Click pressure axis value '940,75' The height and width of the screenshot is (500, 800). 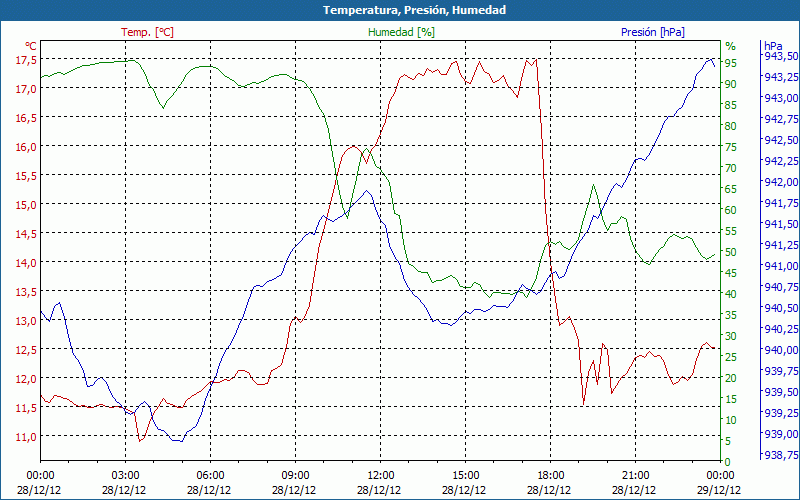pos(782,287)
